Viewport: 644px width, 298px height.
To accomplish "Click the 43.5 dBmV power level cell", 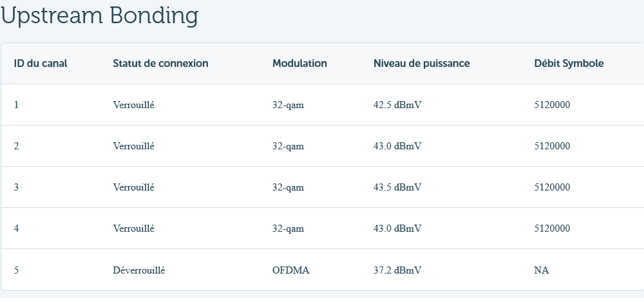I will click(397, 187).
